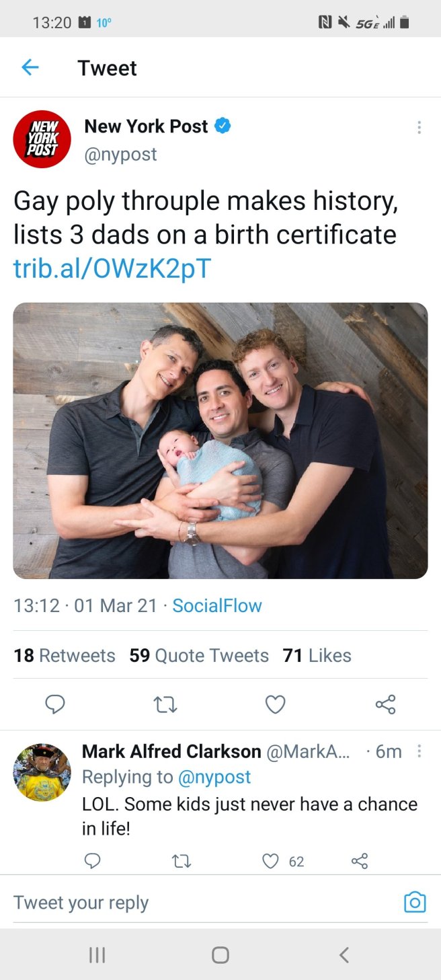Viewport: 441px width, 980px height.
Task: Retweet Mark Alfred Clarkson's reply
Action: point(182,861)
